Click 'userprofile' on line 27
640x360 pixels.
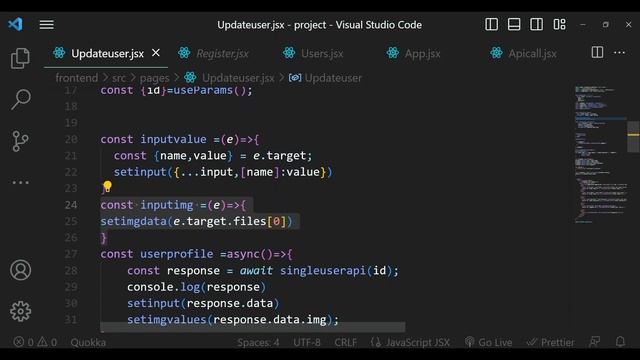coord(177,254)
